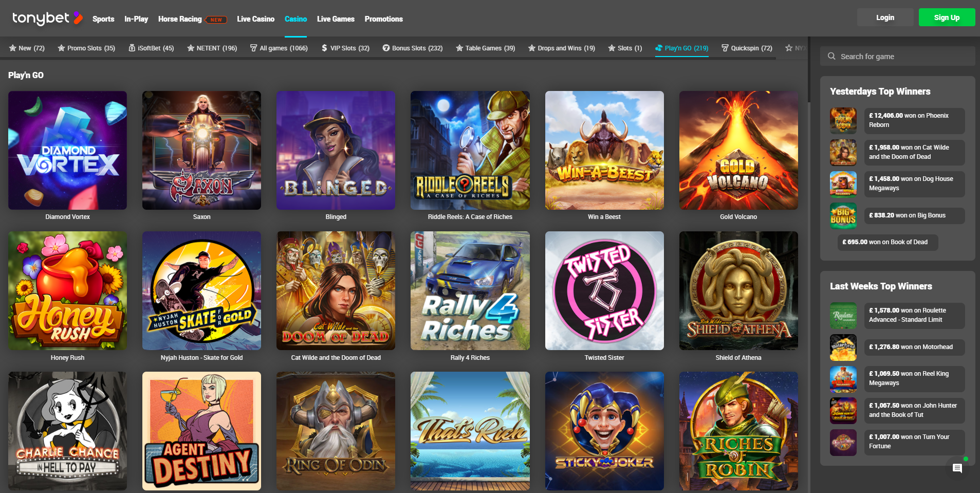Open the live chat support icon
This screenshot has width=980, height=493.
point(957,468)
